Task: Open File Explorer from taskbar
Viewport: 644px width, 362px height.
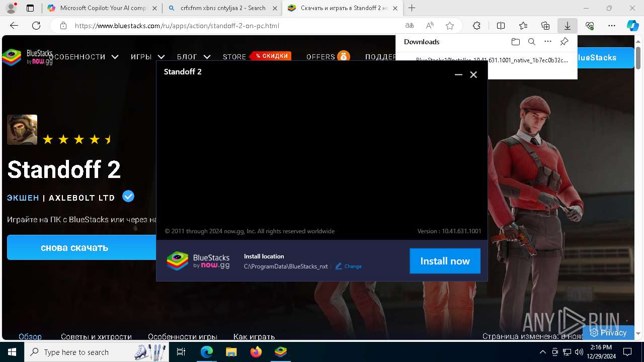Action: pyautogui.click(x=231, y=352)
